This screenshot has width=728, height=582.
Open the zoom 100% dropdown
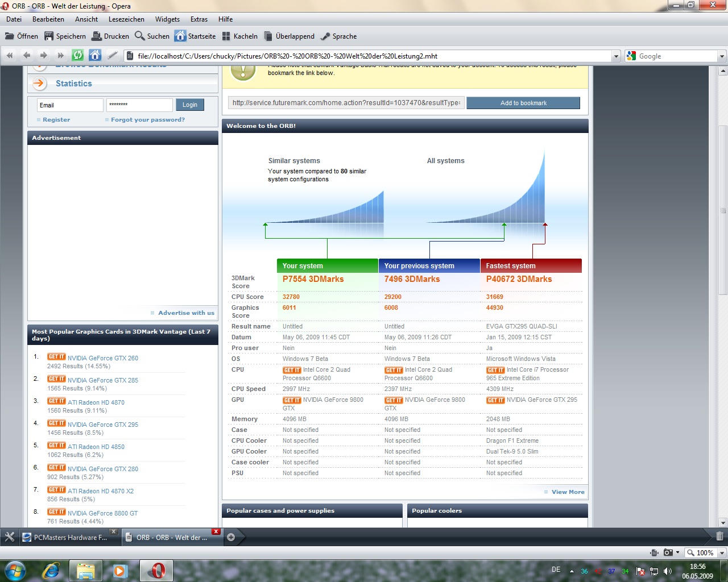[x=722, y=553]
